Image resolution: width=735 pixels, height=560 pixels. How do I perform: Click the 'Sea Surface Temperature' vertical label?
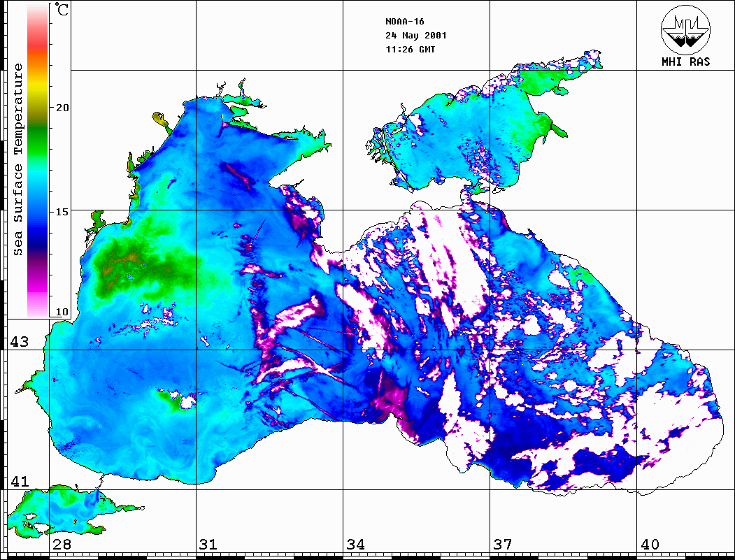click(x=17, y=159)
